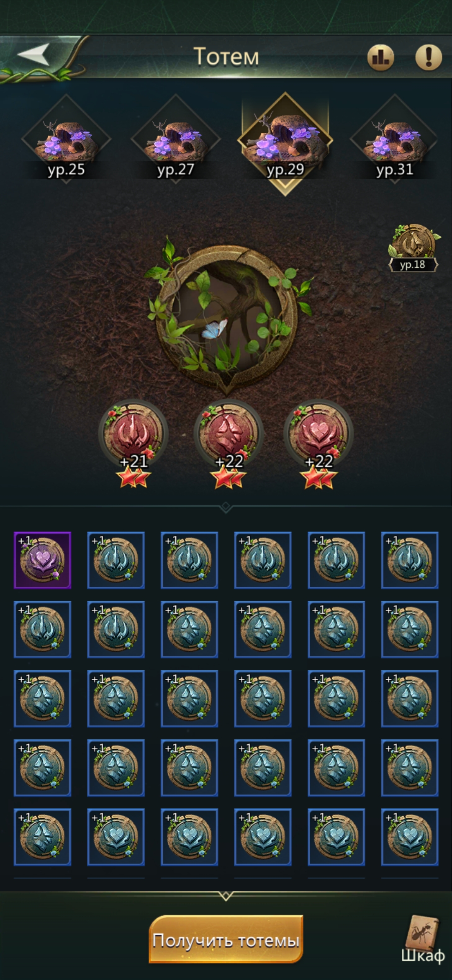Image resolution: width=452 pixels, height=980 pixels.
Task: Click the Получить тотемы button
Action: (226, 939)
